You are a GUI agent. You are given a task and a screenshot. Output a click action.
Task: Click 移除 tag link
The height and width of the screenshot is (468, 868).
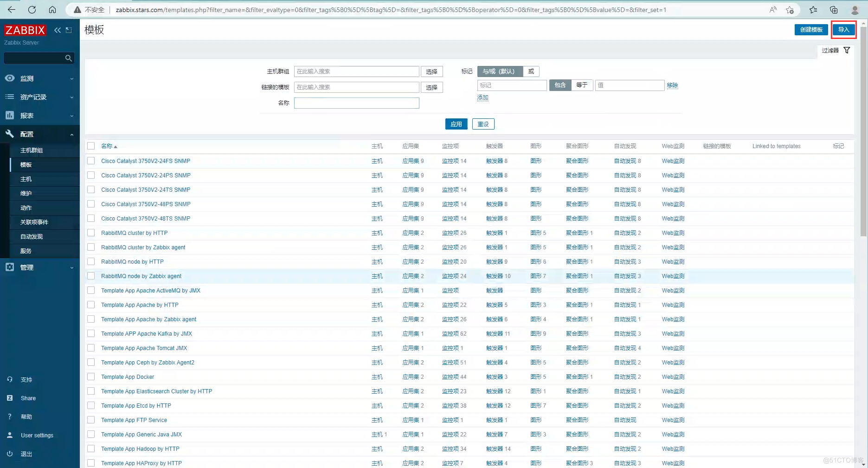pos(672,85)
